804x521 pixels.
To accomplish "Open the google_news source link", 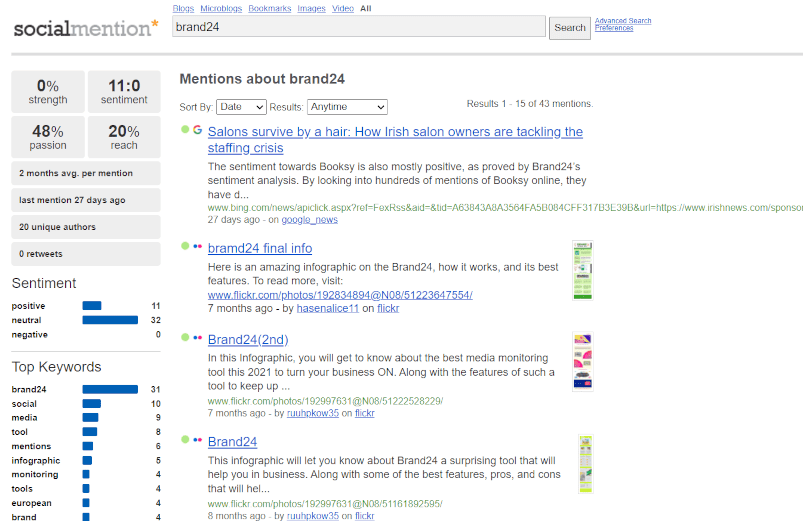I will coord(310,219).
